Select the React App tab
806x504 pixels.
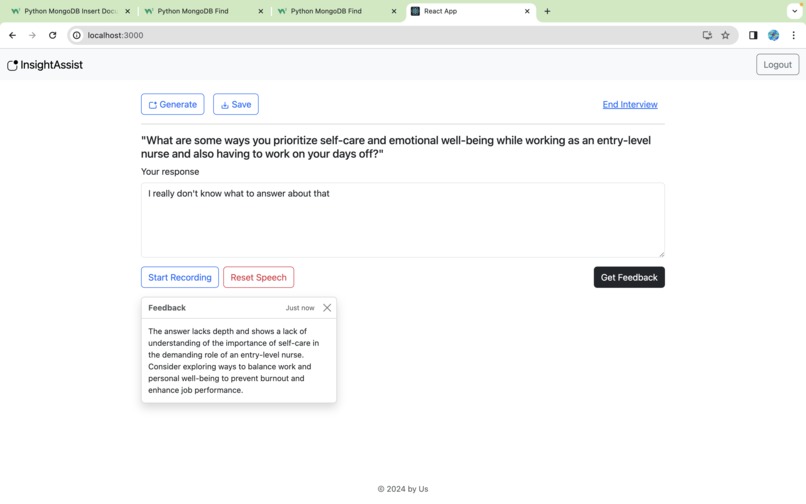pyautogui.click(x=470, y=11)
